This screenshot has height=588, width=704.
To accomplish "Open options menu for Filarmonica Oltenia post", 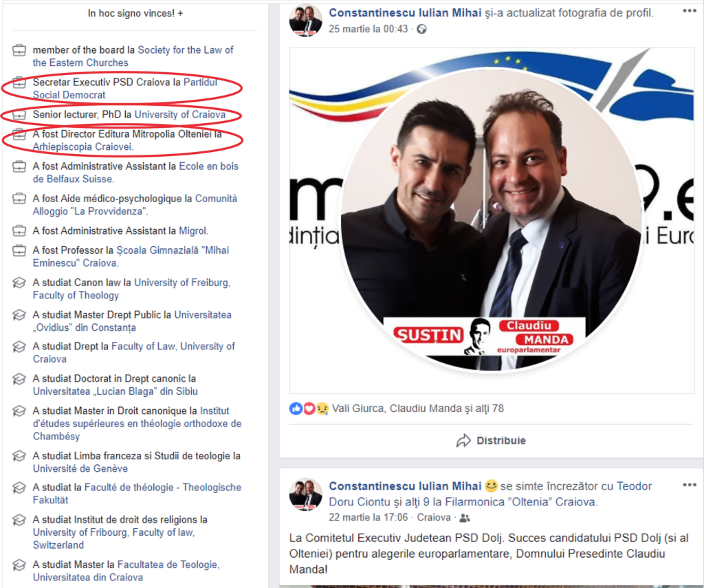I will pyautogui.click(x=689, y=485).
